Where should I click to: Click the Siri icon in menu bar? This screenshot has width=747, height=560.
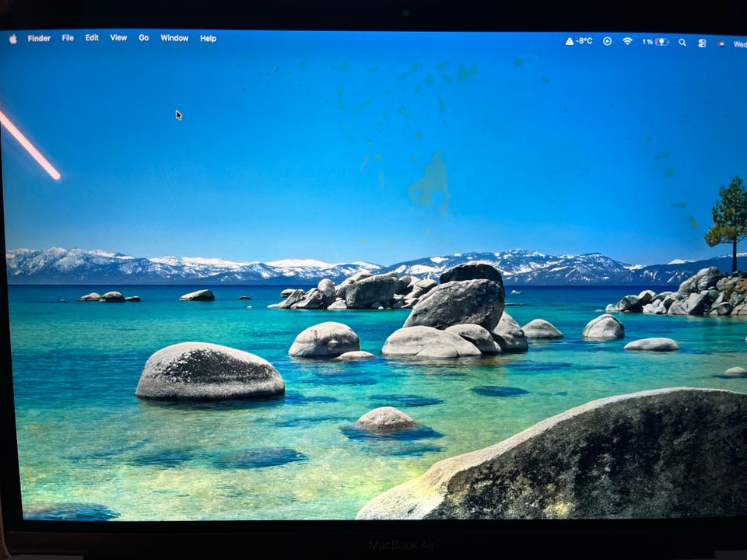(x=721, y=44)
